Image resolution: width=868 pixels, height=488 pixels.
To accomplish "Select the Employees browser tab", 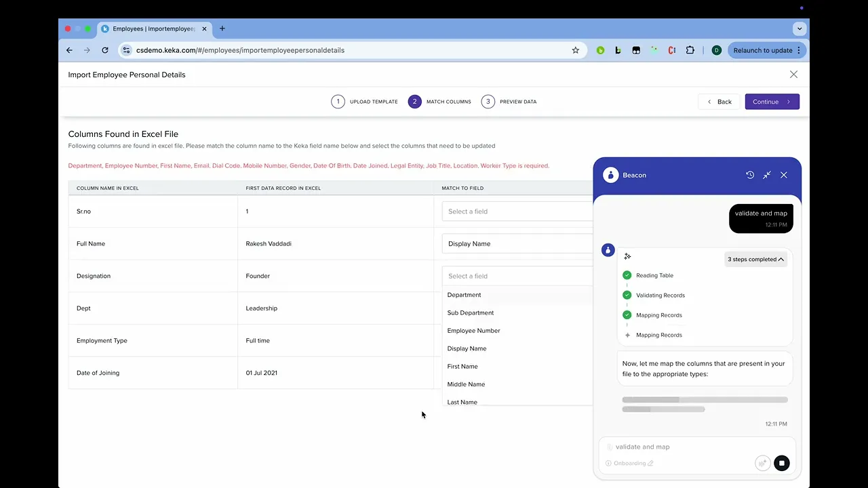I will (x=153, y=28).
